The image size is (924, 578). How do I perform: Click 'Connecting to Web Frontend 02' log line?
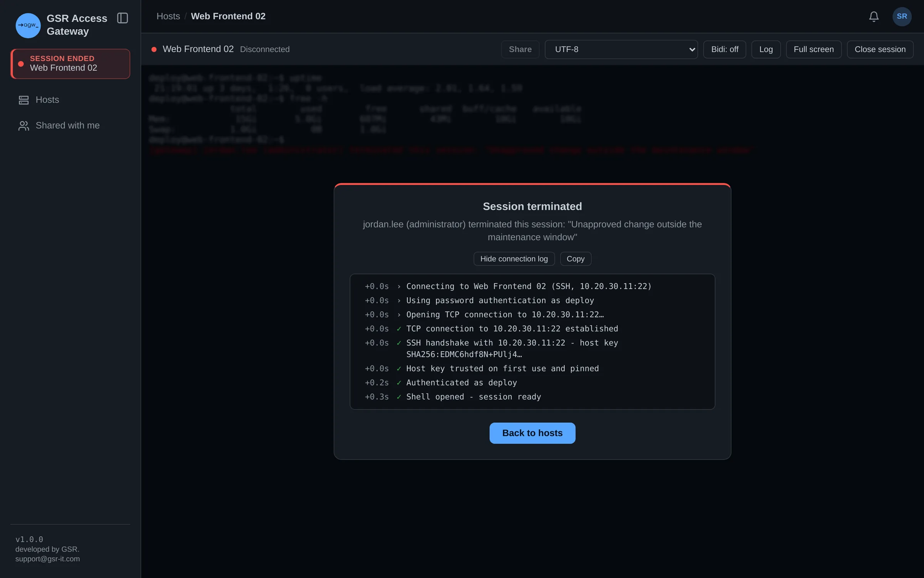pyautogui.click(x=529, y=286)
